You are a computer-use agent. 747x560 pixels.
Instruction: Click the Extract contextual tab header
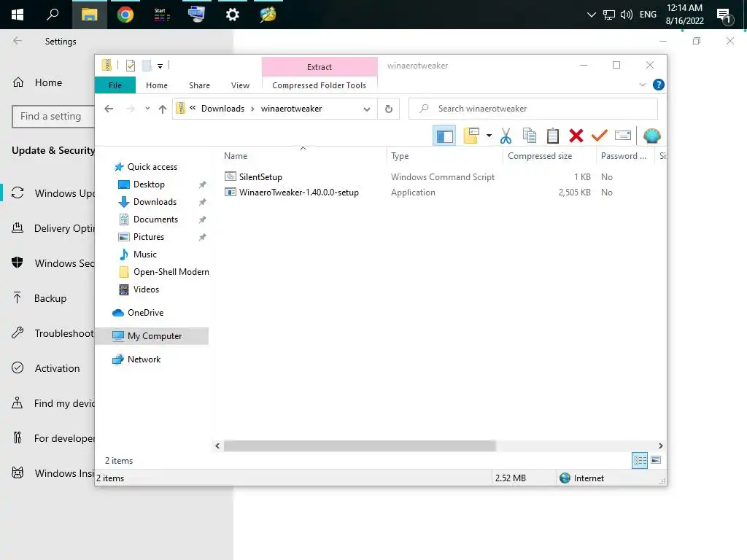click(320, 67)
